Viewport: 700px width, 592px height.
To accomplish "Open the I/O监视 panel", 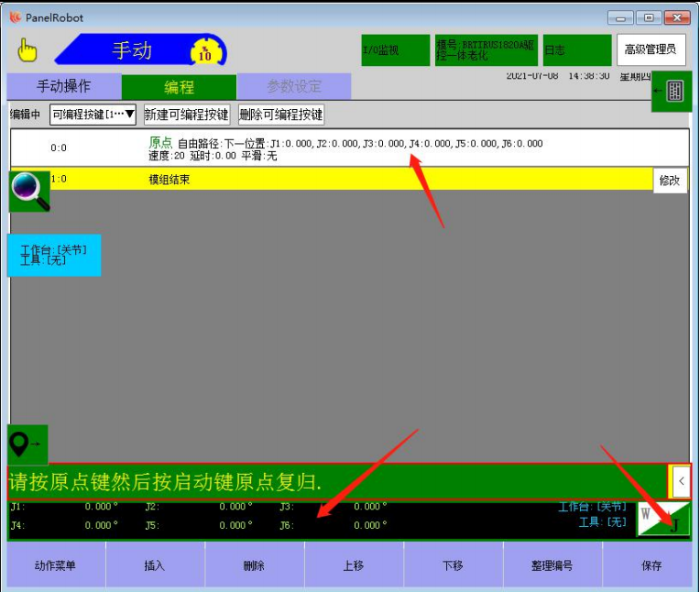I will click(x=395, y=50).
